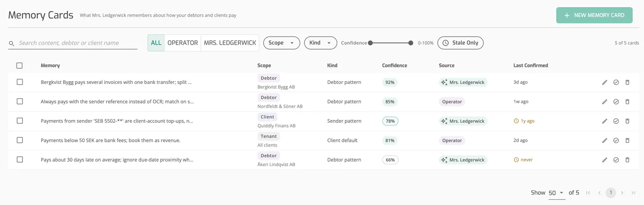Select the Nordfeldt & Söner row checkbox
The height and width of the screenshot is (205, 644).
(20, 101)
